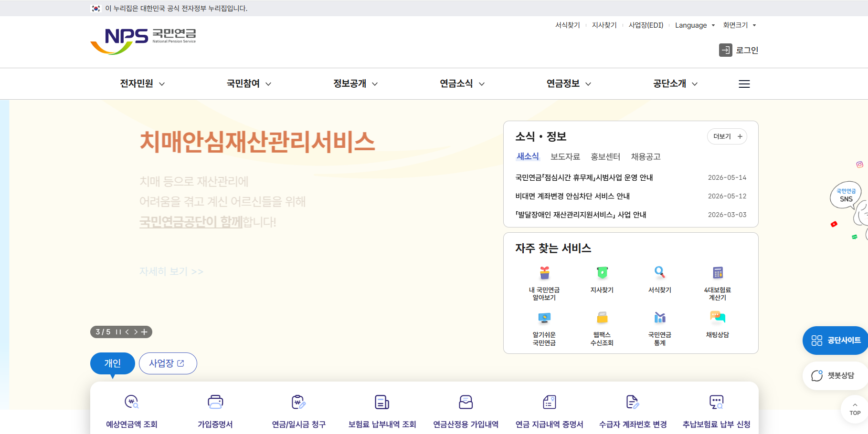
Task: Open the 화면크기 dropdown
Action: click(x=740, y=25)
